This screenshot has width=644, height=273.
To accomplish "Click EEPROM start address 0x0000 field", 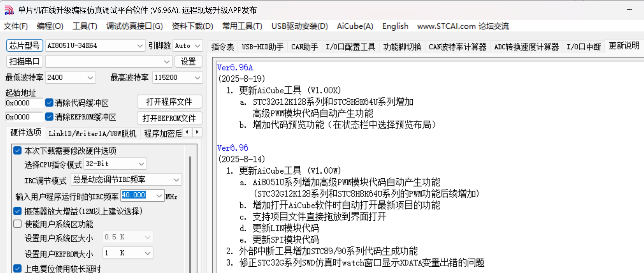I will coord(24,117).
